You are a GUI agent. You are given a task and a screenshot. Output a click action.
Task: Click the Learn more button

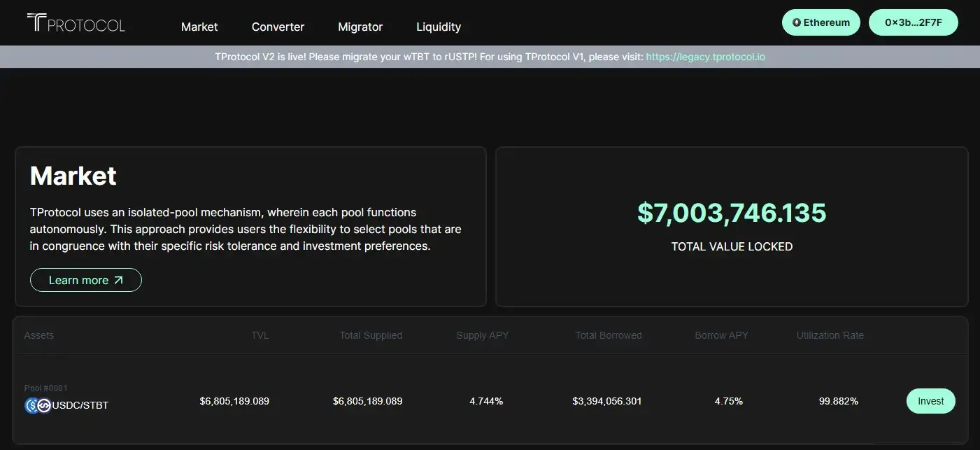coord(85,280)
